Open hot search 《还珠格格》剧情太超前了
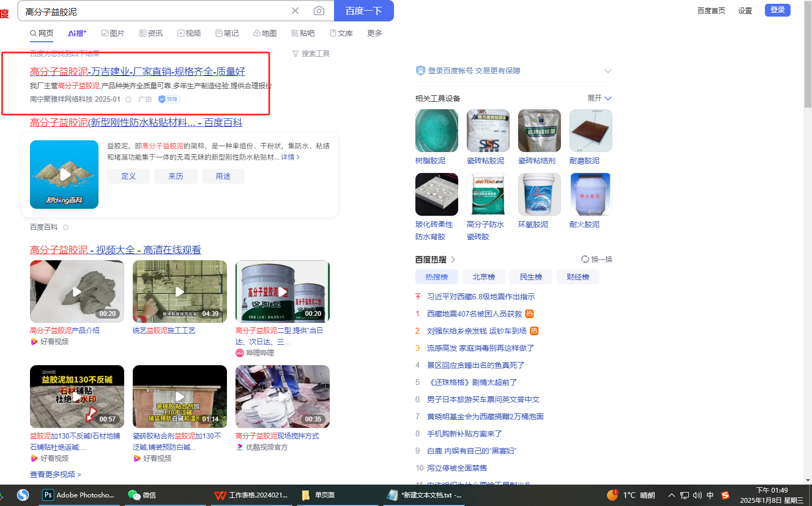This screenshot has height=506, width=812. (x=472, y=382)
